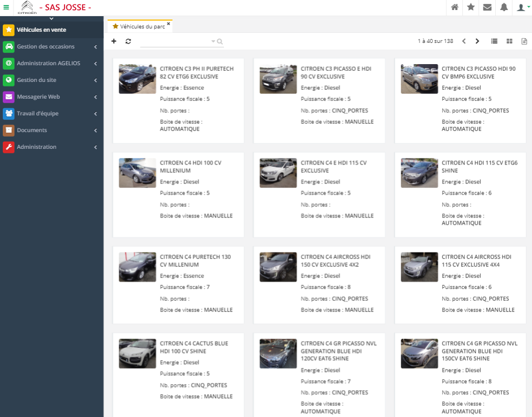
Task: Add a new vehicle with plus icon
Action: (x=114, y=41)
